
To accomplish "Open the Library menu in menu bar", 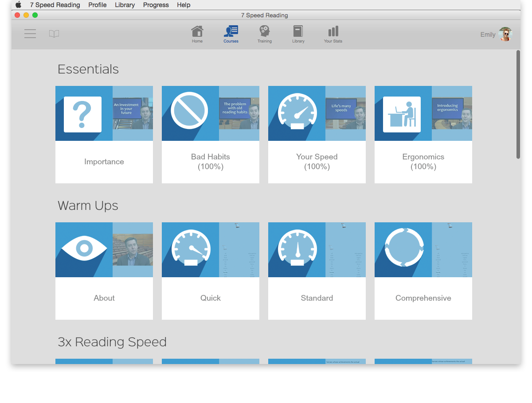I will [x=125, y=5].
